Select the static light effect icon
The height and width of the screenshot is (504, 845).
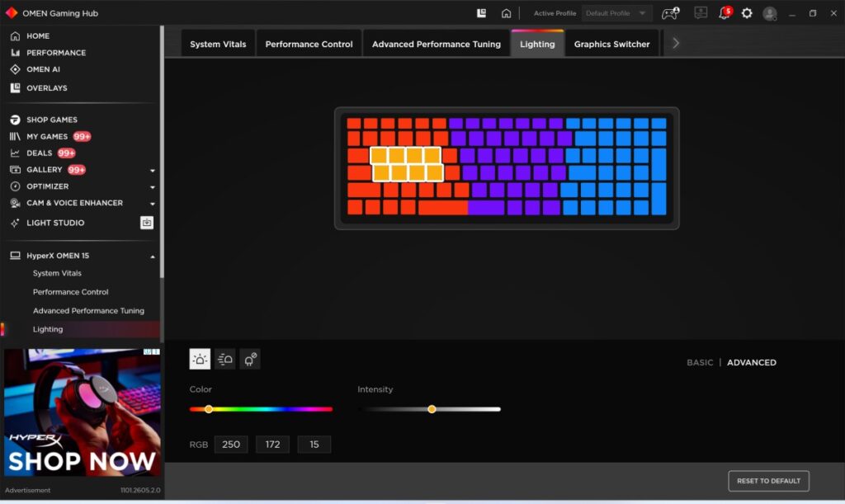point(200,359)
